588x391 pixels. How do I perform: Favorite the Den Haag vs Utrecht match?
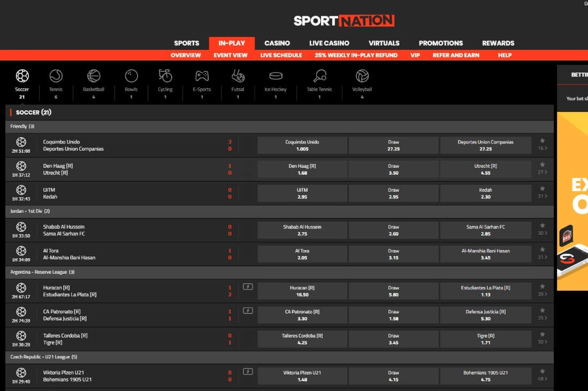pos(542,165)
